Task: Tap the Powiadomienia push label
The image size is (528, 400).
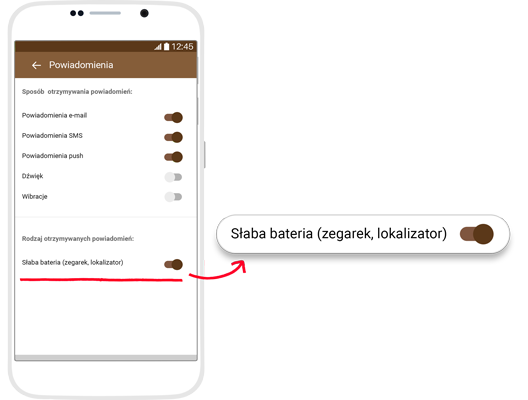Action: 53,156
